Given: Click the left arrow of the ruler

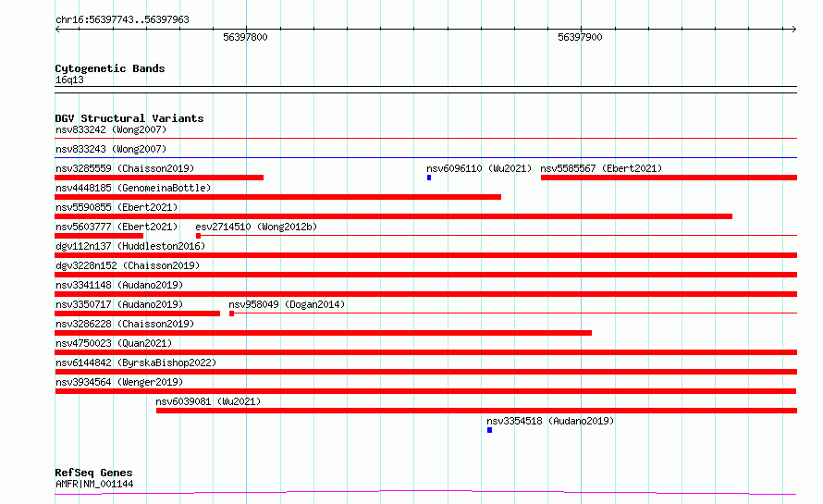Looking at the screenshot, I should click(57, 30).
